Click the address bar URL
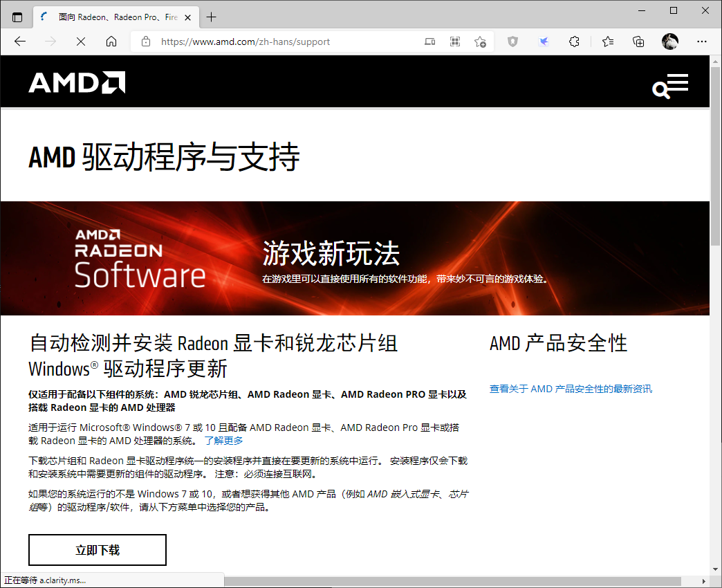This screenshot has height=588, width=722. pyautogui.click(x=246, y=42)
